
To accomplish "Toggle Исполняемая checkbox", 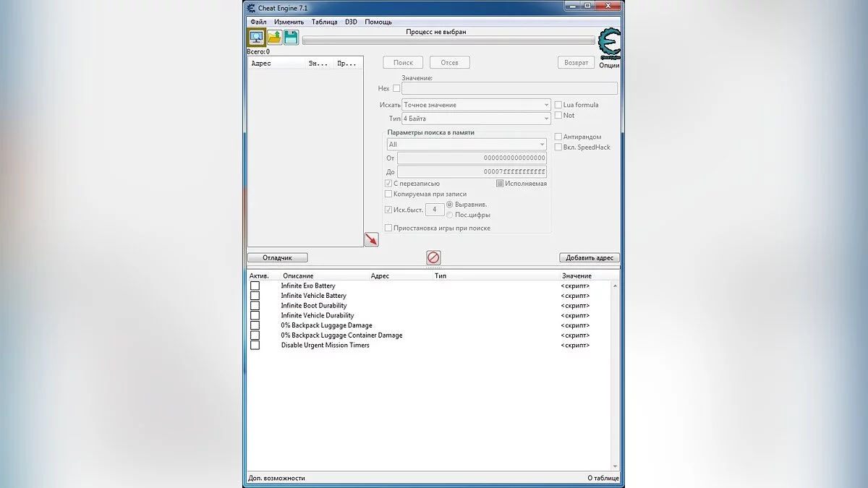I will pos(500,184).
